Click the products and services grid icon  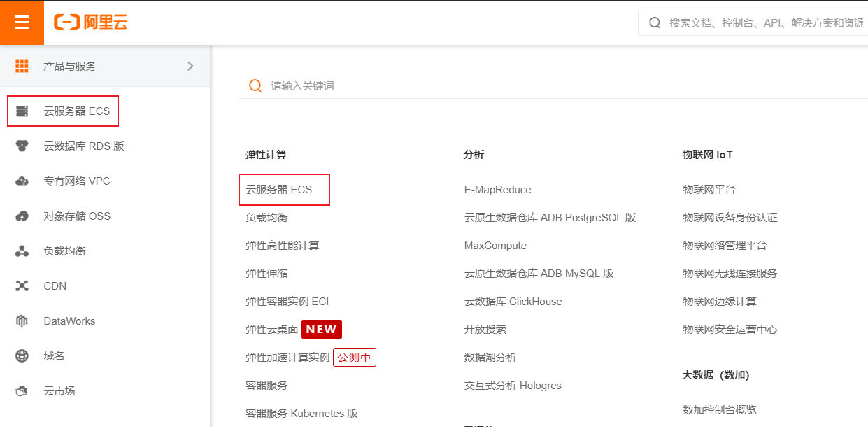22,66
